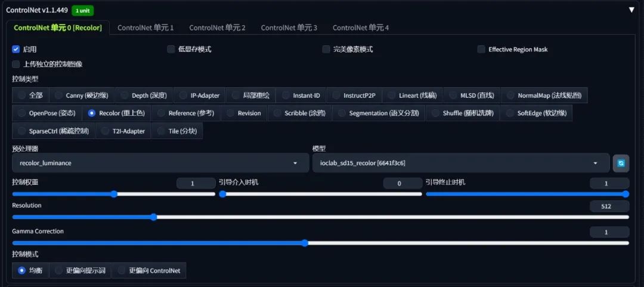644x287 pixels.
Task: Select Revision control type
Action: [244, 113]
